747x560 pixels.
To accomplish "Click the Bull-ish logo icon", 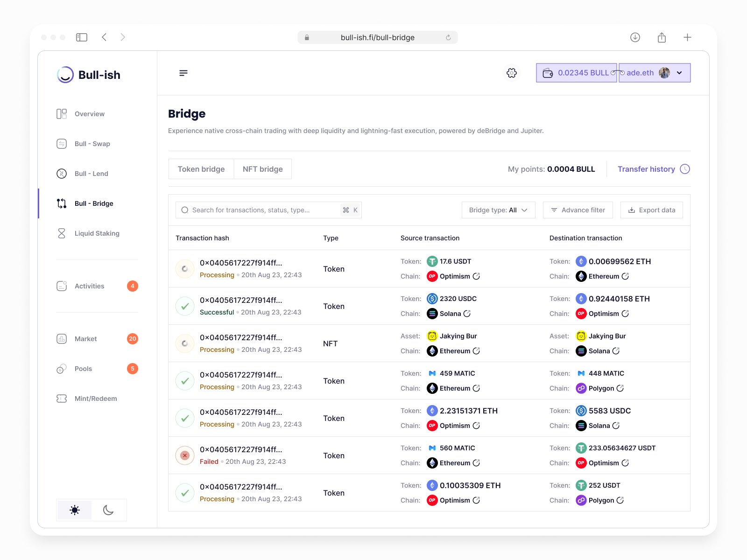I will (x=65, y=75).
